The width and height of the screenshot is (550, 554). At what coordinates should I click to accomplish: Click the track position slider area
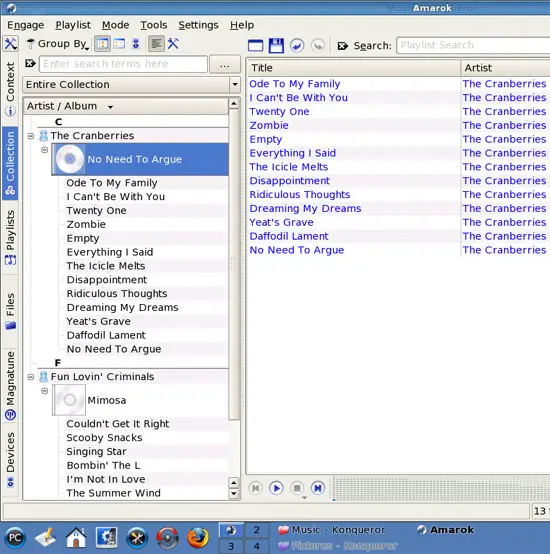pyautogui.click(x=440, y=489)
